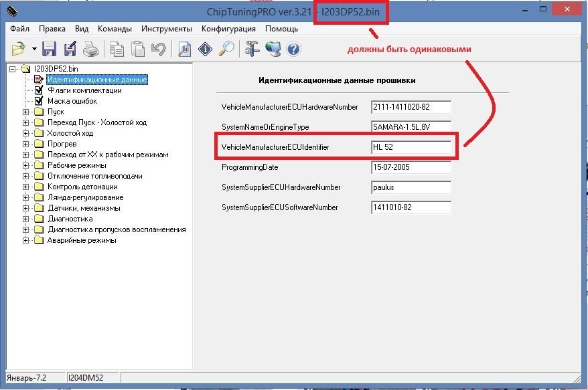Open the dropdown arrow beside Open icon
The height and width of the screenshot is (390, 588).
pos(33,50)
